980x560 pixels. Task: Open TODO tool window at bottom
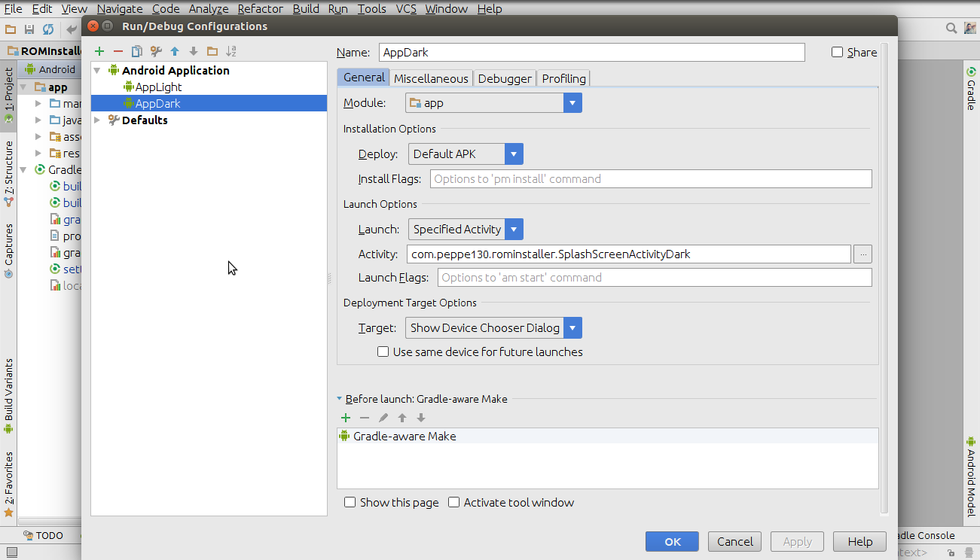tap(43, 536)
